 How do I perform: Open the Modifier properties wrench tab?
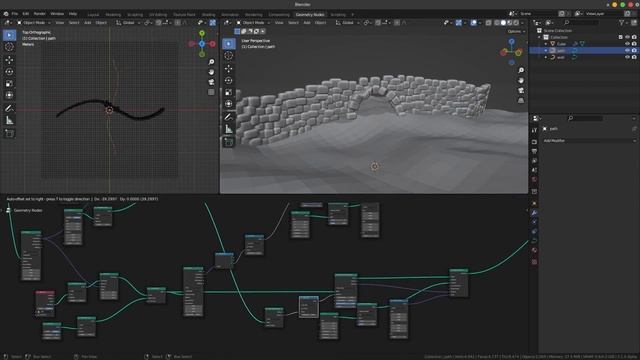click(x=534, y=213)
